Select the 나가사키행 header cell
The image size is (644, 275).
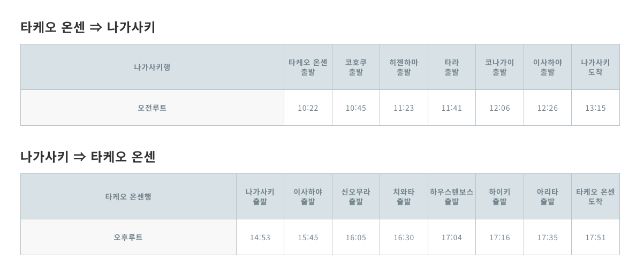(x=152, y=67)
